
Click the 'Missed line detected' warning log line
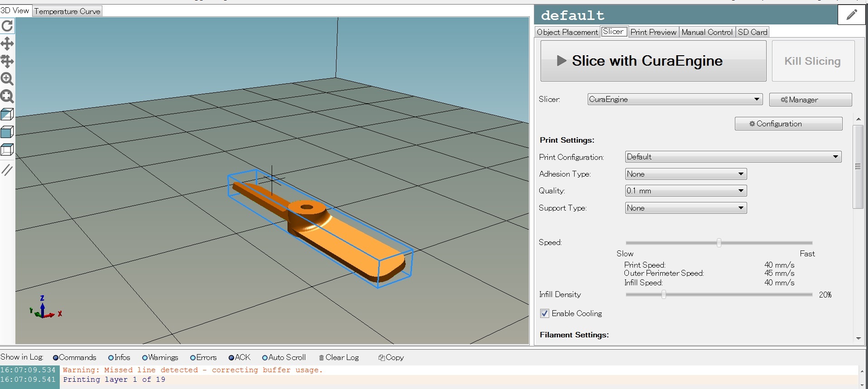[x=193, y=370]
